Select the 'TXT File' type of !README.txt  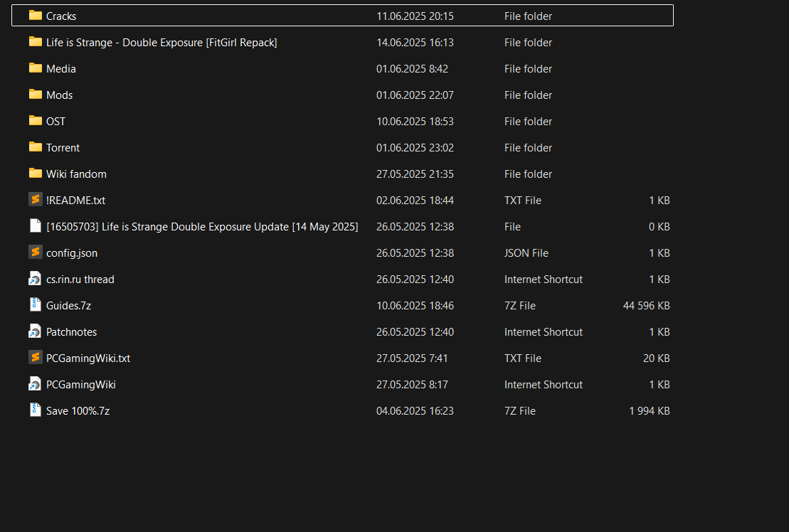coord(523,200)
